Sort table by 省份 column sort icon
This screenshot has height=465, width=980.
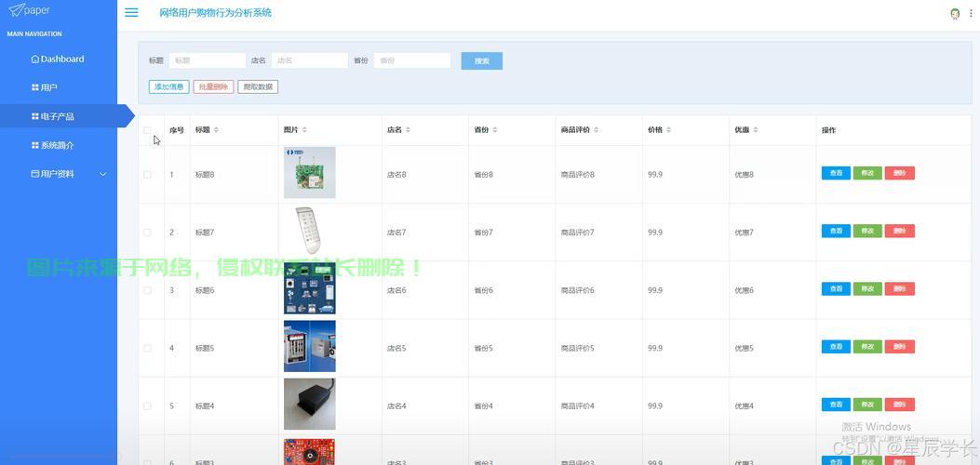click(495, 130)
